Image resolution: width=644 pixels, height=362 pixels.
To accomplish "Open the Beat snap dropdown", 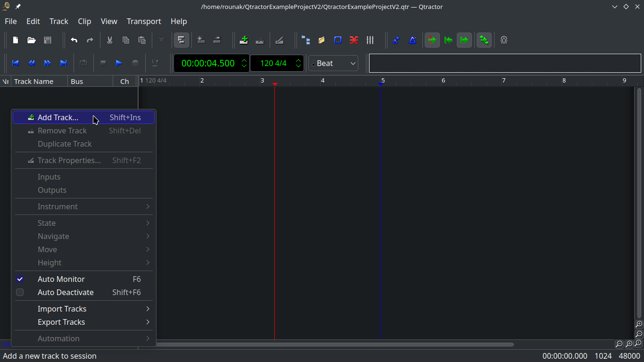I will pyautogui.click(x=333, y=63).
